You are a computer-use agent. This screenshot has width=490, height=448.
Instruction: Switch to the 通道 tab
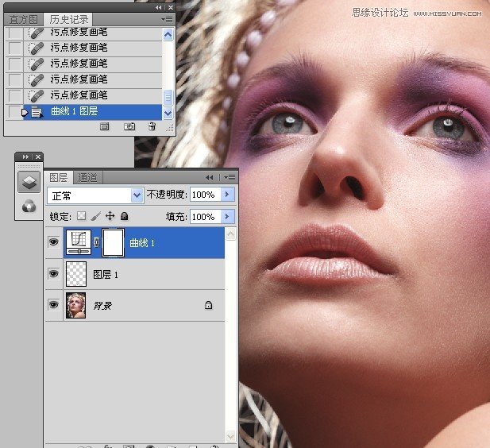click(88, 177)
